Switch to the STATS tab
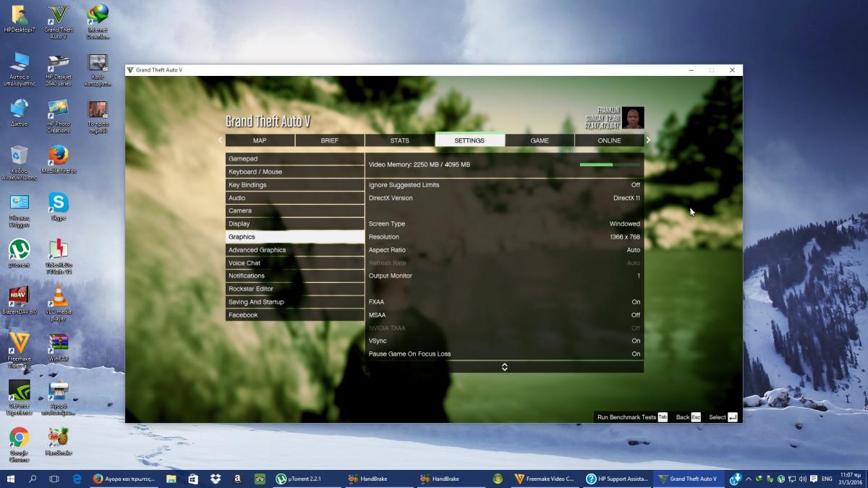868x488 pixels. pos(399,140)
